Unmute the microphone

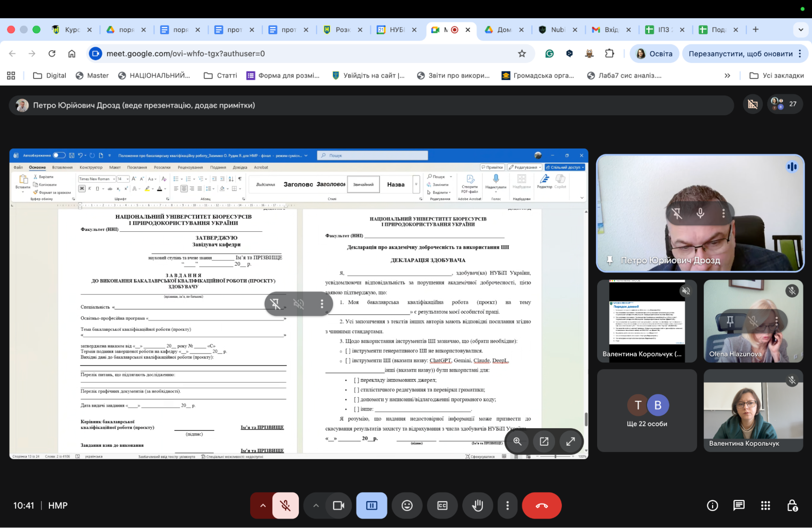click(286, 505)
